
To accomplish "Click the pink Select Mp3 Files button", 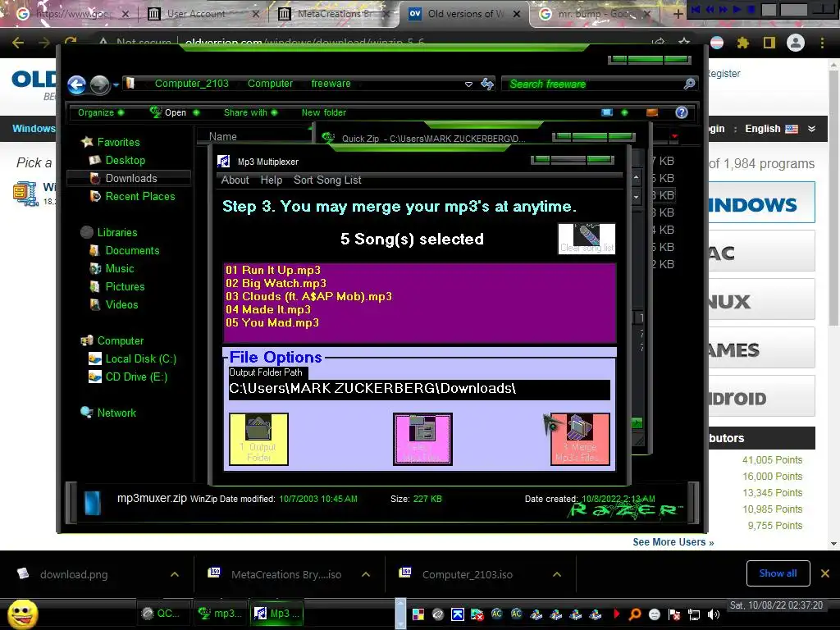I will pyautogui.click(x=422, y=439).
